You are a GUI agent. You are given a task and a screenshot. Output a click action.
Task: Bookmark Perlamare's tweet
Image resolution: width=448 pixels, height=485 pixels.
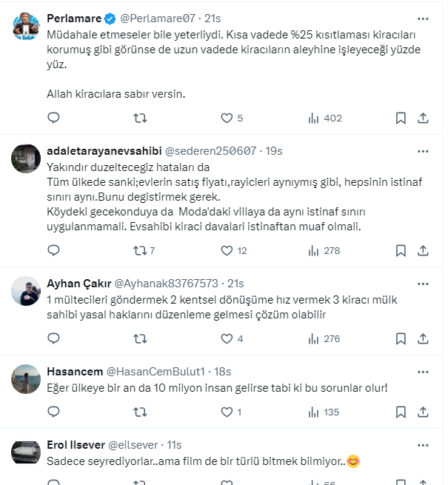(x=400, y=118)
